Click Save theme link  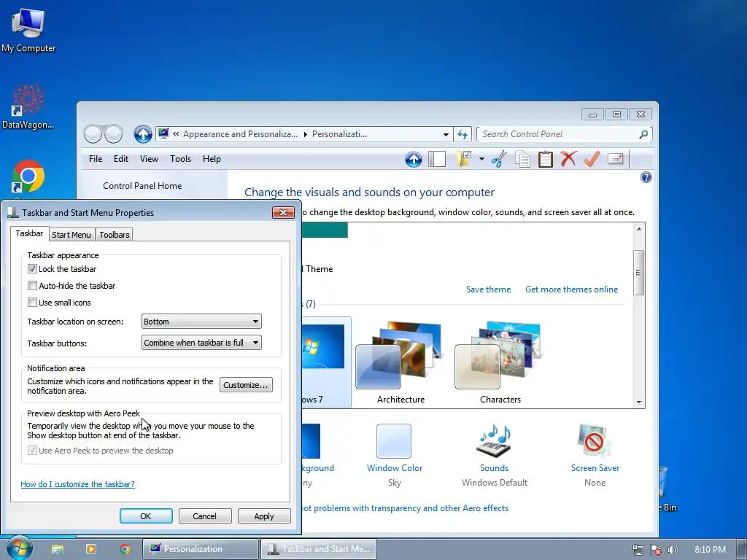pos(488,289)
